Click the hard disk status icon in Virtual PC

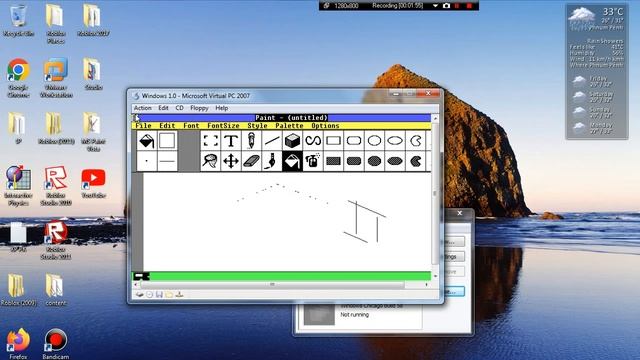140,294
